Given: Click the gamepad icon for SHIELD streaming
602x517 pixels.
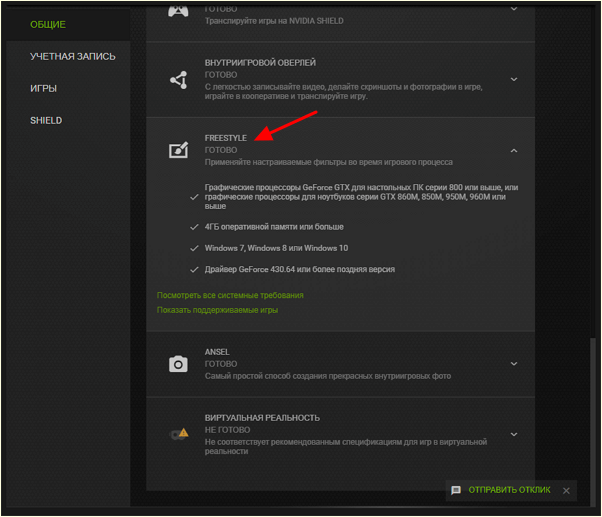Looking at the screenshot, I should [178, 12].
